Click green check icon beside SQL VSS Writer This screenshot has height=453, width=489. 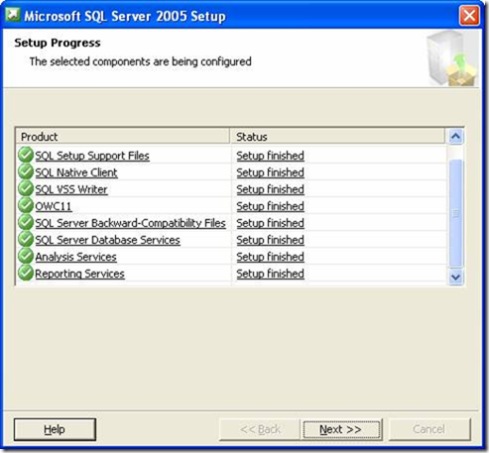26,189
